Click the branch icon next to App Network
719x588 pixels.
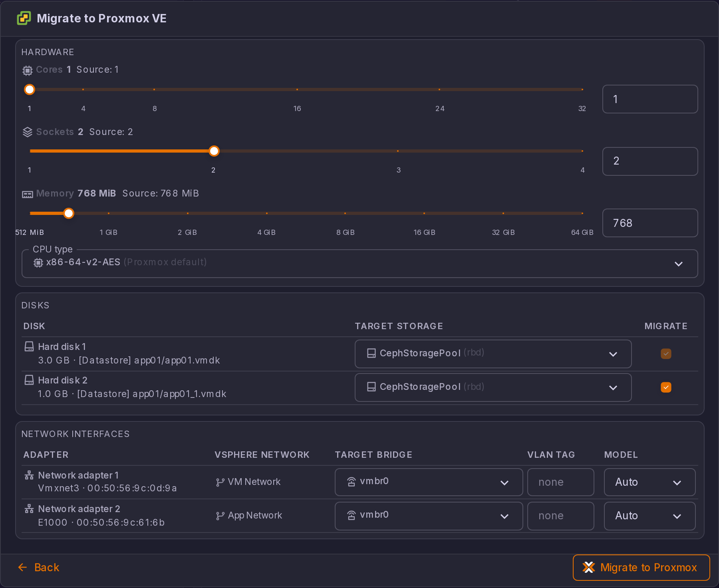pos(220,516)
